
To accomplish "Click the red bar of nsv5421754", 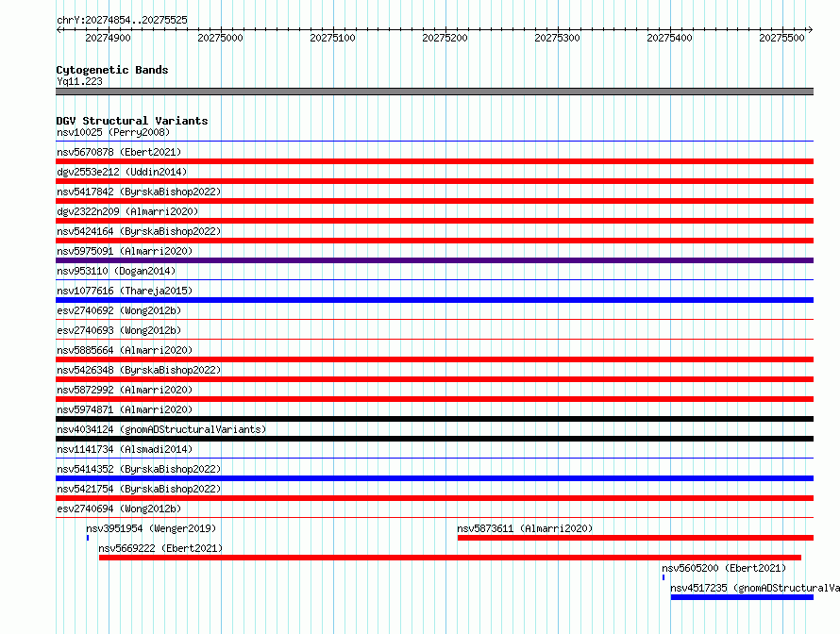I will [434, 498].
